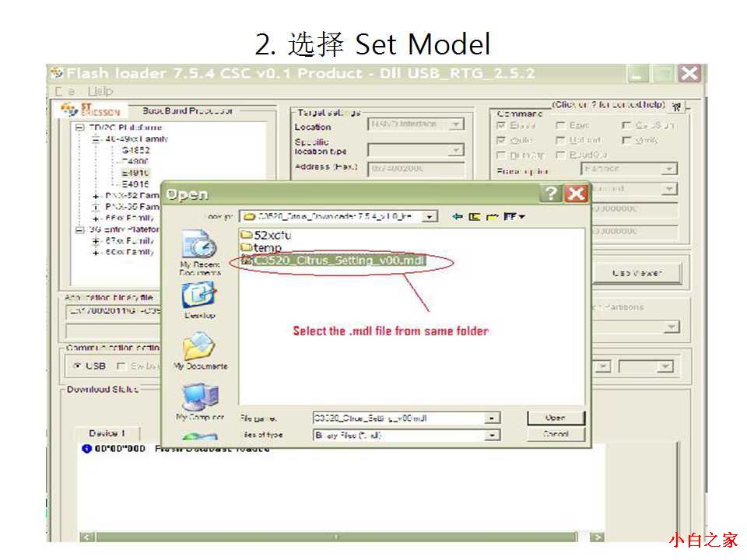The height and width of the screenshot is (560, 747).
Task: Open the File name dropdown arrow
Action: pos(491,418)
